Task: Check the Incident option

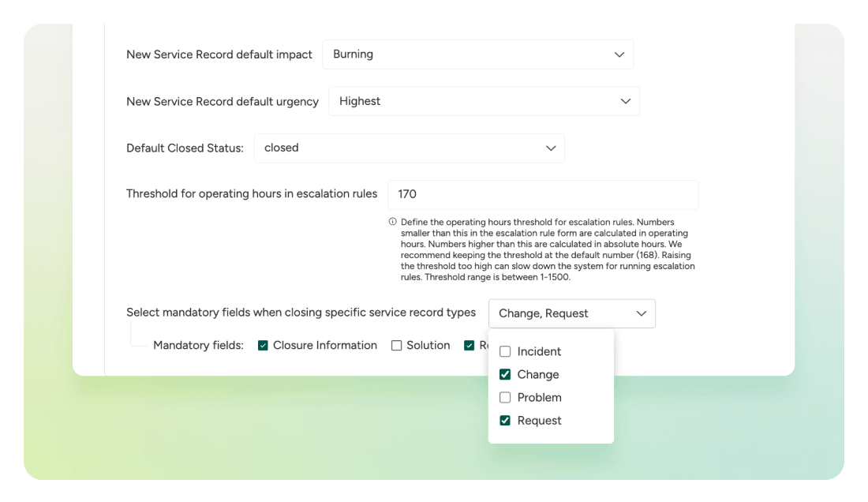Action: click(x=505, y=351)
